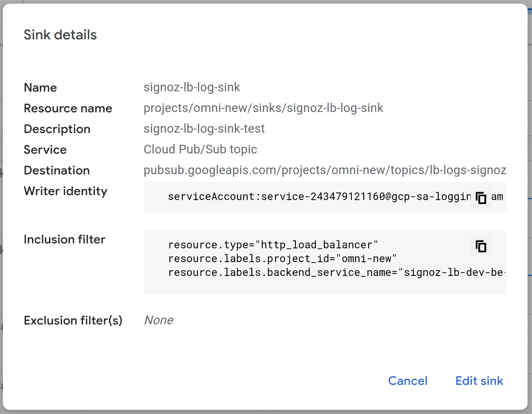Click the Sink details heading
532x414 pixels.
point(60,35)
